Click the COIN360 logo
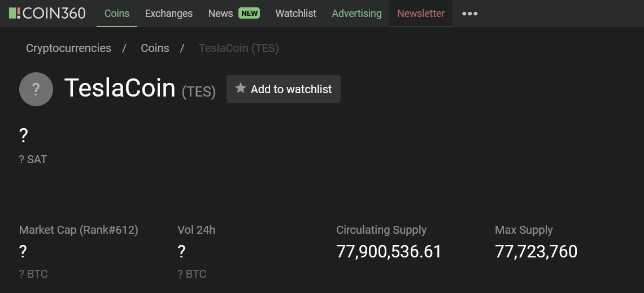The width and height of the screenshot is (644, 293). [x=47, y=13]
